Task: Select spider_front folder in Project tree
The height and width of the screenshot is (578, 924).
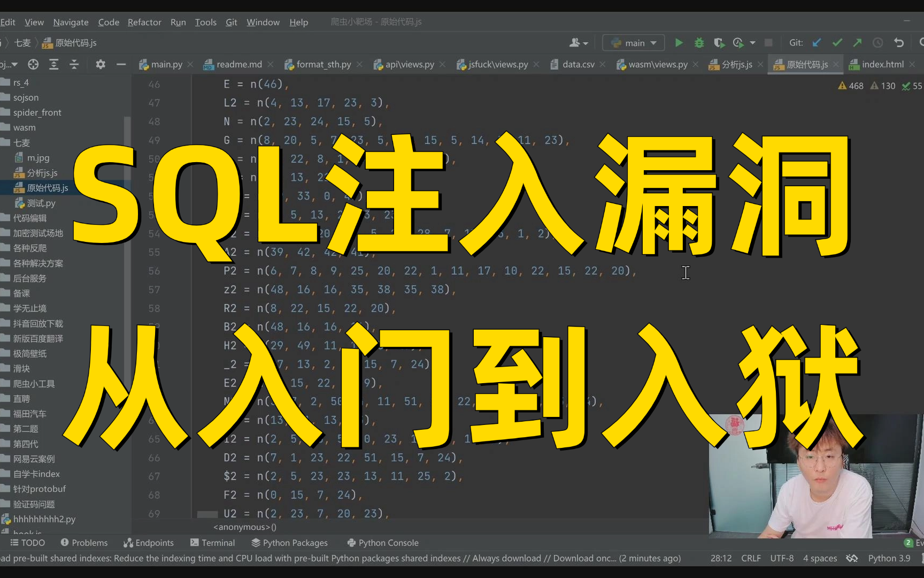Action: point(37,112)
